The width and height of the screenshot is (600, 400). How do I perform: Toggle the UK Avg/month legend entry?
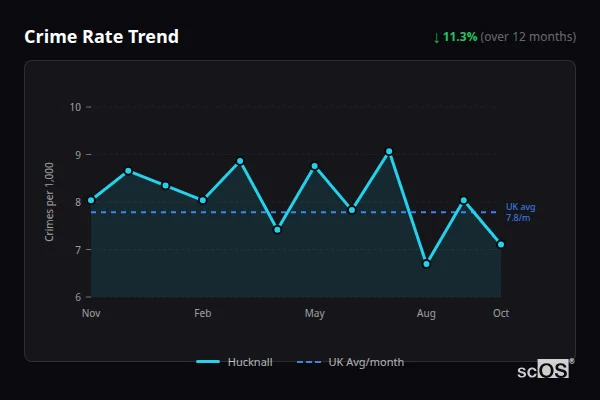(350, 362)
